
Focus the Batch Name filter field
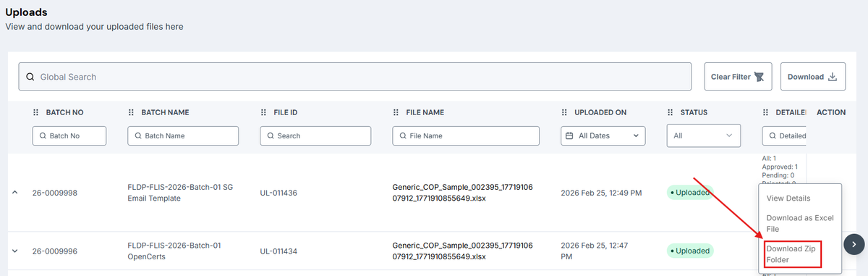183,135
